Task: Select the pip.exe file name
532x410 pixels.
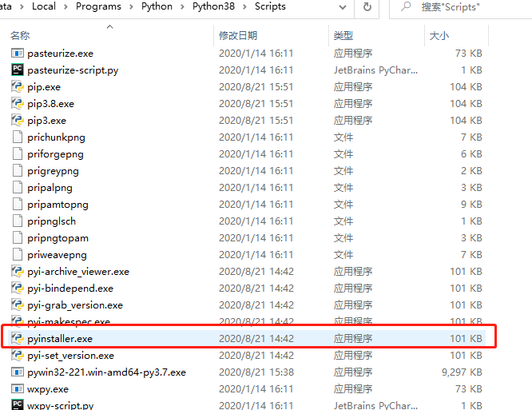Action: pyautogui.click(x=44, y=87)
